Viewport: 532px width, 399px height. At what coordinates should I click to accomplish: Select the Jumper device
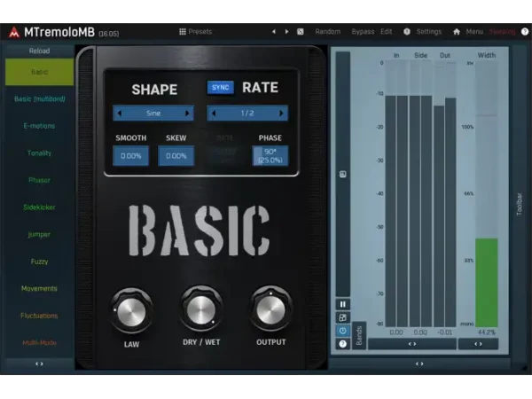click(x=39, y=234)
